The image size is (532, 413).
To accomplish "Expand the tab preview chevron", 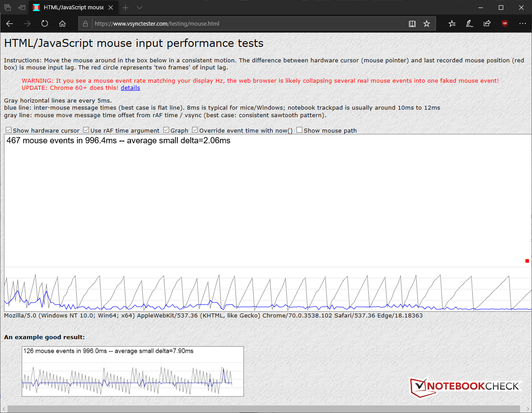I will click(x=139, y=8).
